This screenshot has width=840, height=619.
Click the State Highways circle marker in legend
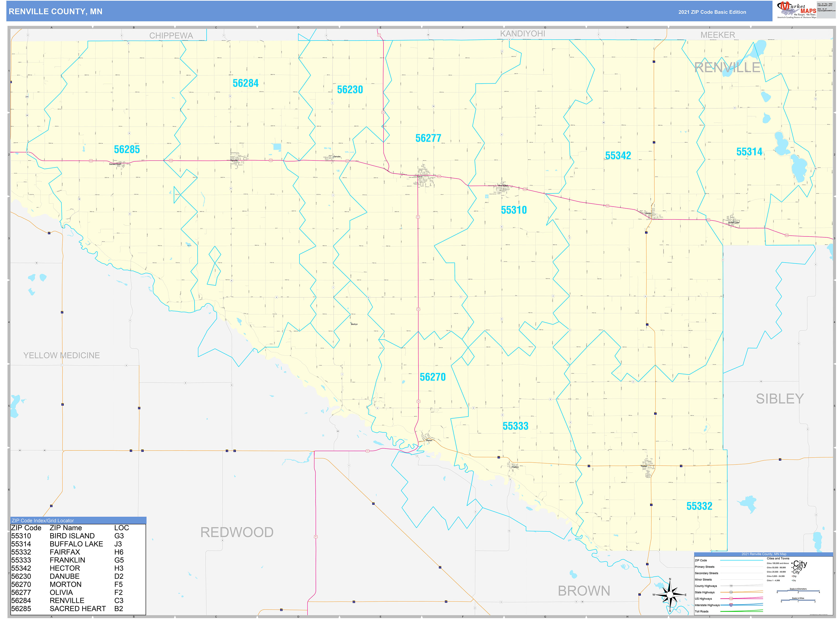731,592
